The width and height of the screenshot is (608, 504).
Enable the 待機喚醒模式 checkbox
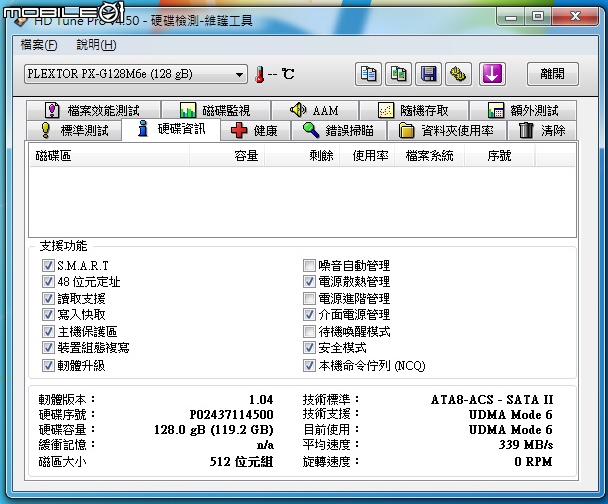pyautogui.click(x=309, y=331)
